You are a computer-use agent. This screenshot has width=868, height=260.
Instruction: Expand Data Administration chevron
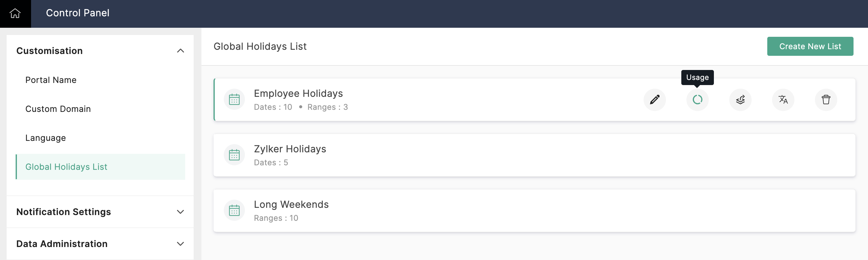point(180,244)
